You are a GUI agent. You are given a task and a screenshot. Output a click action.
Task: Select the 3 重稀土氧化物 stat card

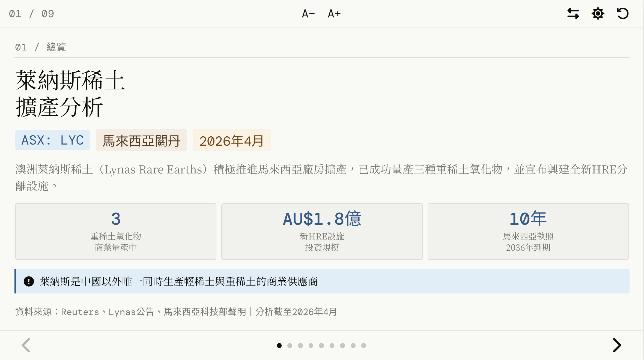pyautogui.click(x=116, y=232)
